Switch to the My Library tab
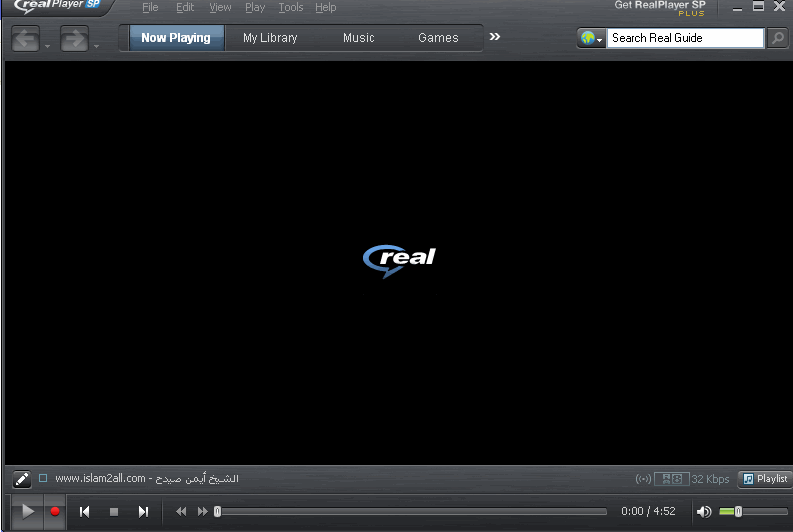The height and width of the screenshot is (532, 793). coord(270,38)
